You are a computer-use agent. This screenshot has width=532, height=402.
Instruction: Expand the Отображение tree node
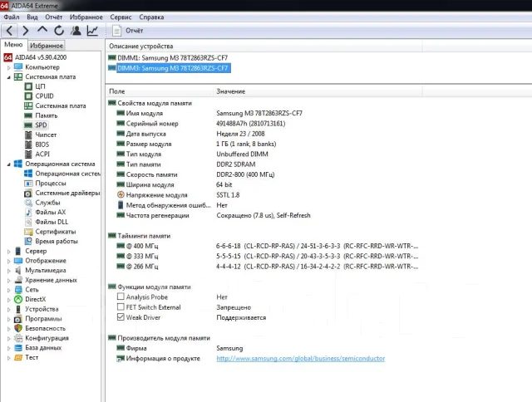point(9,261)
